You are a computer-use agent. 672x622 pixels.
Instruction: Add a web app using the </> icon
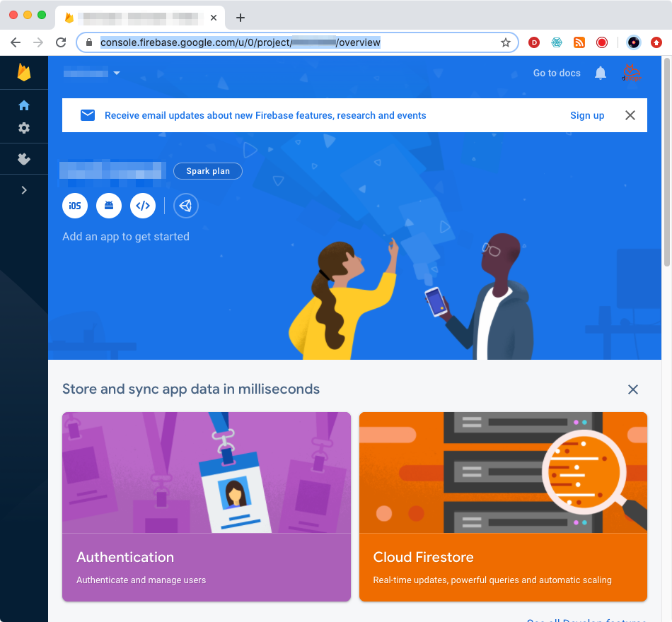pyautogui.click(x=143, y=206)
